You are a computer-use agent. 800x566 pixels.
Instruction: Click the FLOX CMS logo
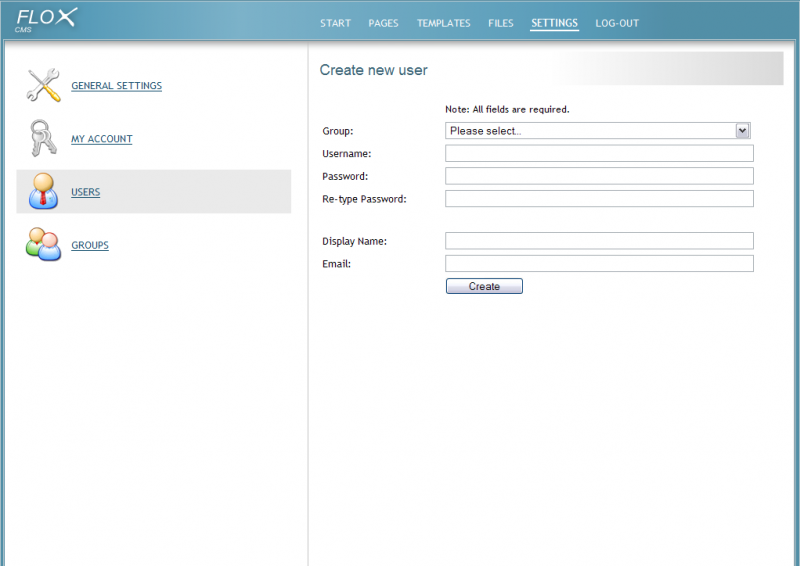click(x=46, y=20)
